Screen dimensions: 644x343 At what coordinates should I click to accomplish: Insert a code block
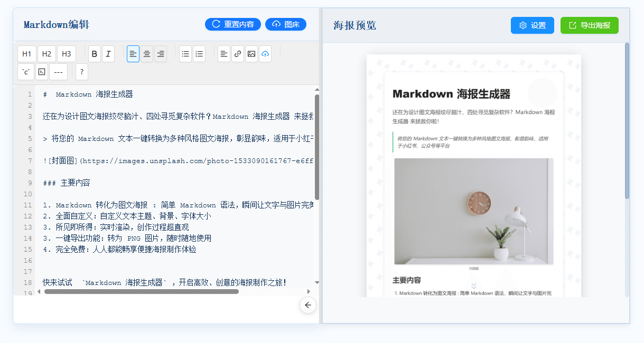(41, 71)
